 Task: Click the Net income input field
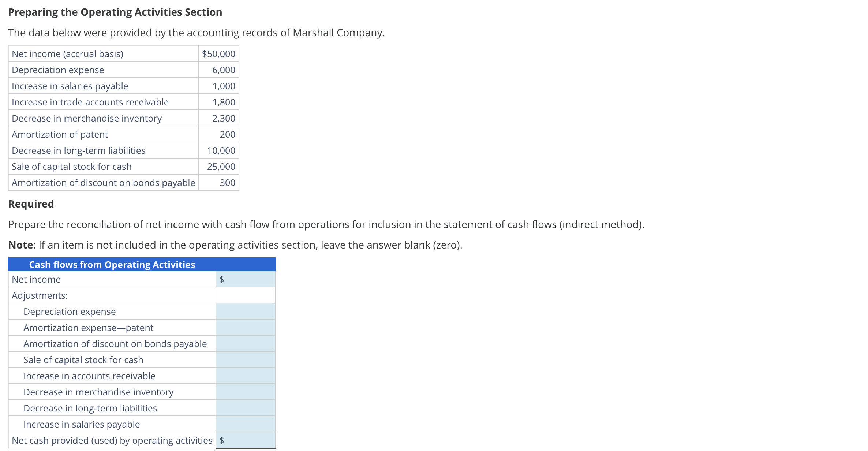click(x=245, y=279)
